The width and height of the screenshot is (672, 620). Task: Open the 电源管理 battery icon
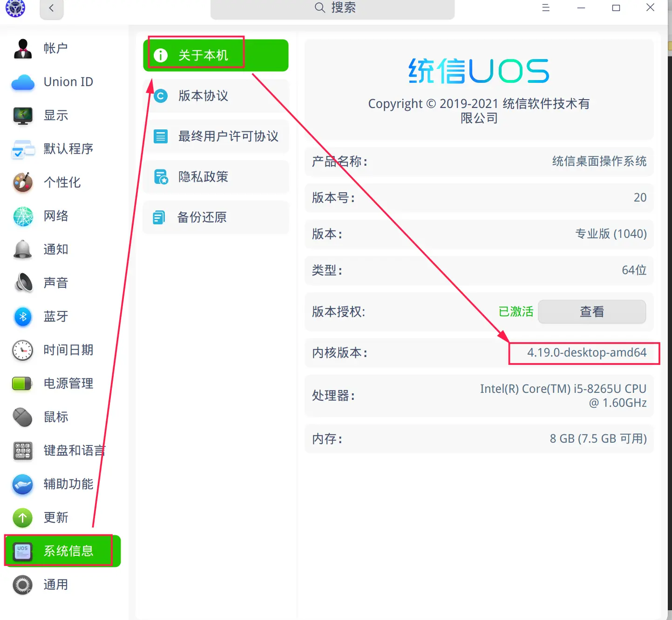[23, 384]
